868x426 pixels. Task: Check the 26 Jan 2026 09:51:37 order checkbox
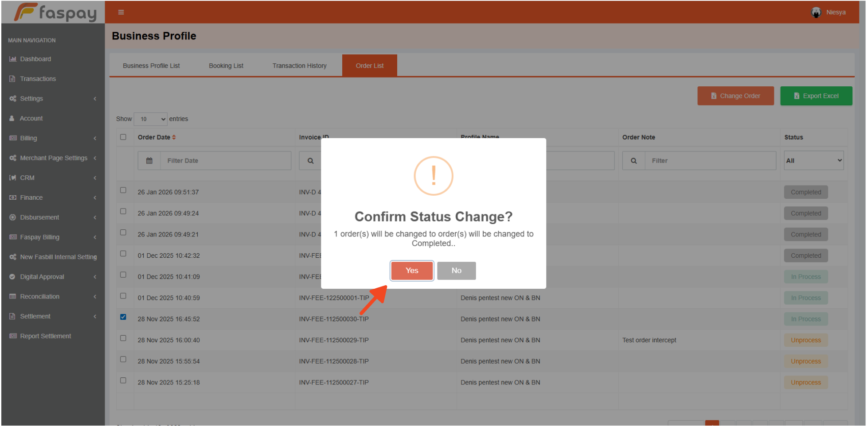tap(123, 190)
